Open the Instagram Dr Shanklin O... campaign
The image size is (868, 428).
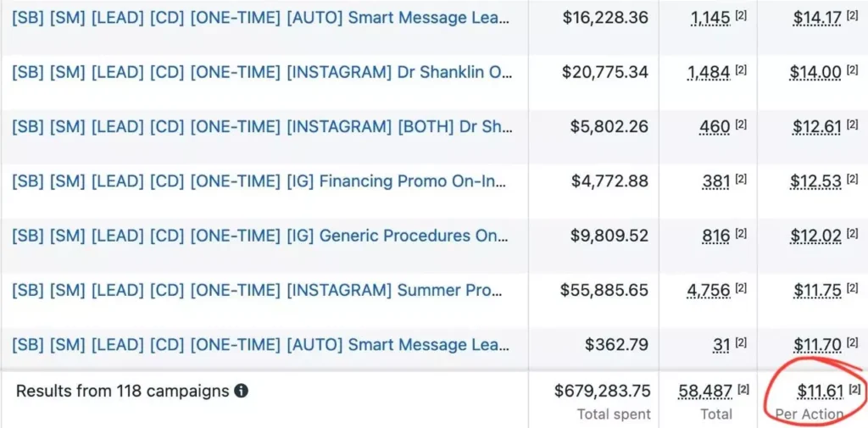point(262,72)
